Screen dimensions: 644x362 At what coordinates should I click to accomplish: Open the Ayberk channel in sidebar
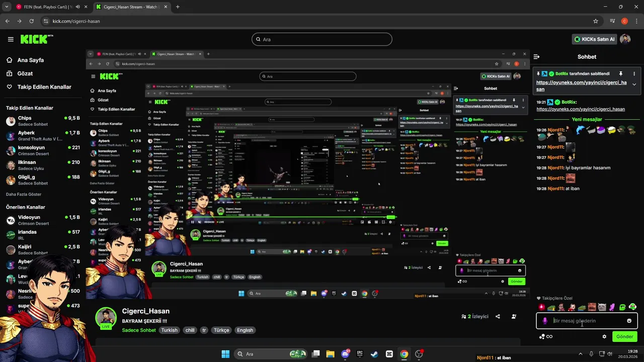point(43,136)
